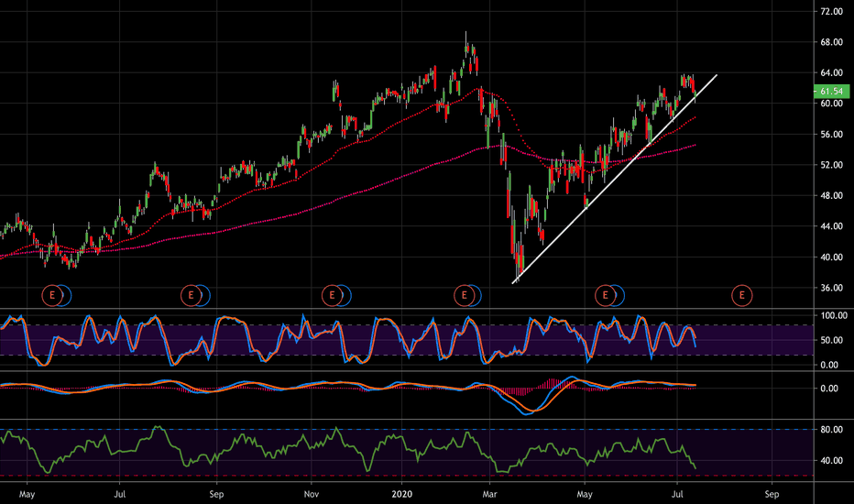Image resolution: width=854 pixels, height=504 pixels.
Task: Click the Nov label on the time axis
Action: (x=311, y=494)
